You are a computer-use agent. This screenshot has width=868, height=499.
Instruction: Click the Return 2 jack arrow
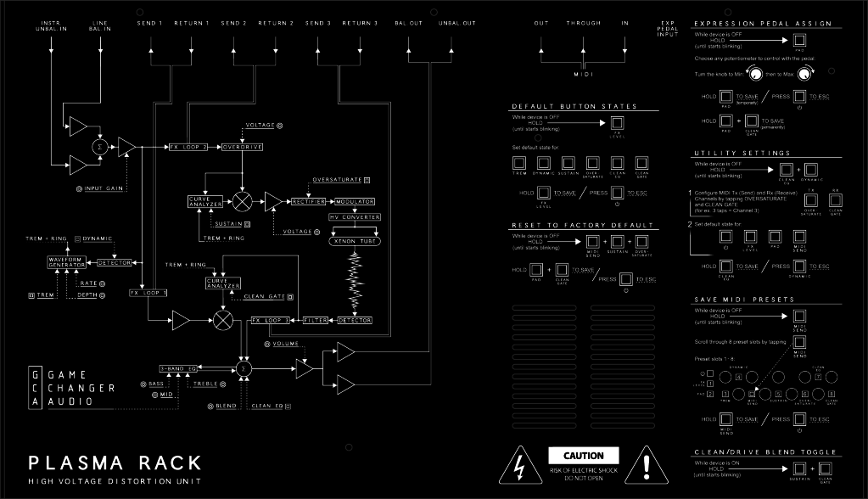coord(274,51)
